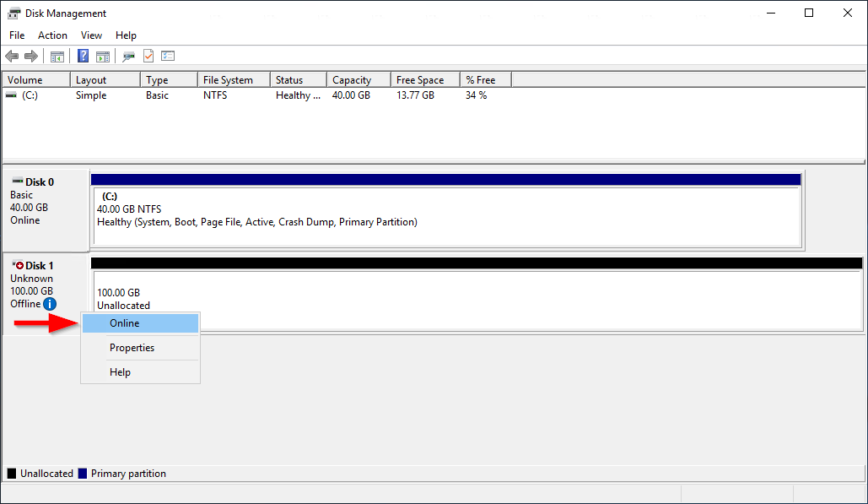The height and width of the screenshot is (504, 868).
Task: Select Online in the context menu
Action: pos(124,322)
